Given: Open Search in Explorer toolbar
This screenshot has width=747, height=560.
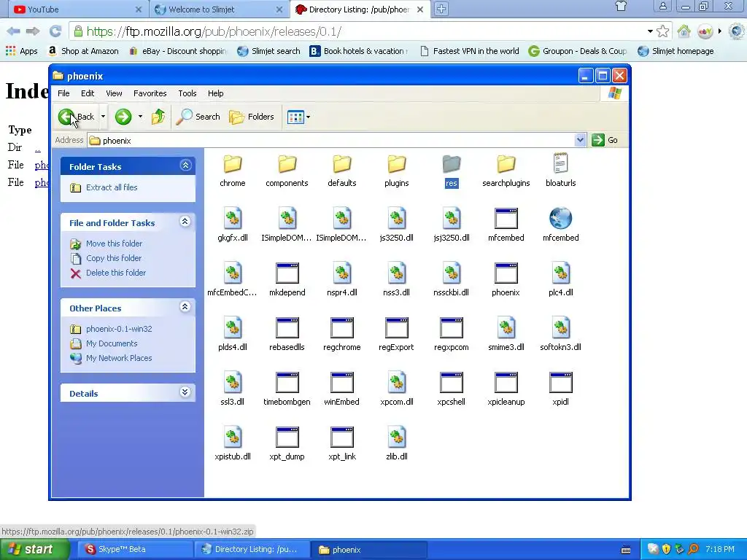Looking at the screenshot, I should [198, 117].
